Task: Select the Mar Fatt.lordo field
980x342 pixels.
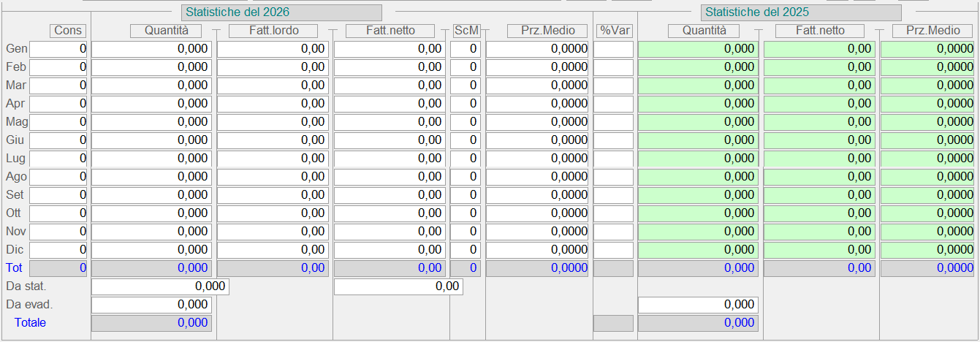Action: (x=273, y=85)
